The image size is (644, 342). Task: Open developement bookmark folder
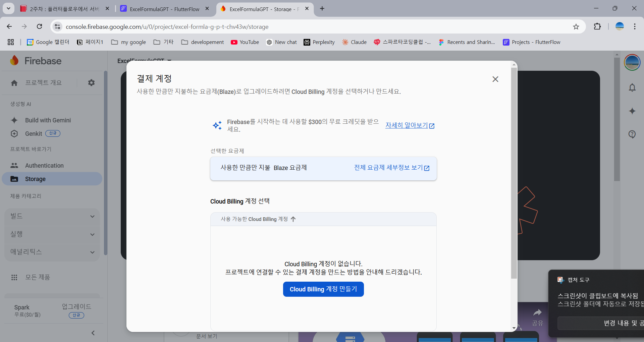[x=203, y=42]
